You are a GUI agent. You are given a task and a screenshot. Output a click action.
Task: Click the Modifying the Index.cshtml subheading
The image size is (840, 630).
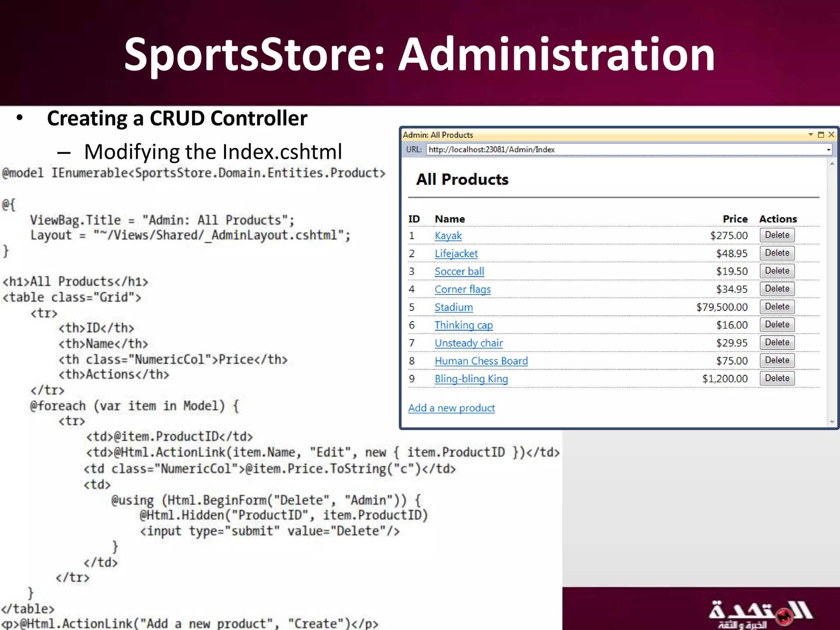(x=213, y=152)
